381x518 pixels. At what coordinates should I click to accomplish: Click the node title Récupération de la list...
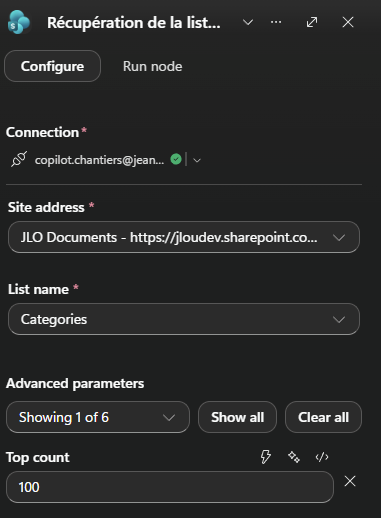point(134,23)
